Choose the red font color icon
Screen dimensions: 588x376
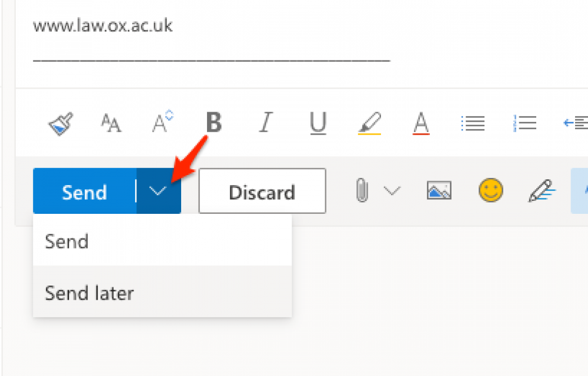[421, 123]
